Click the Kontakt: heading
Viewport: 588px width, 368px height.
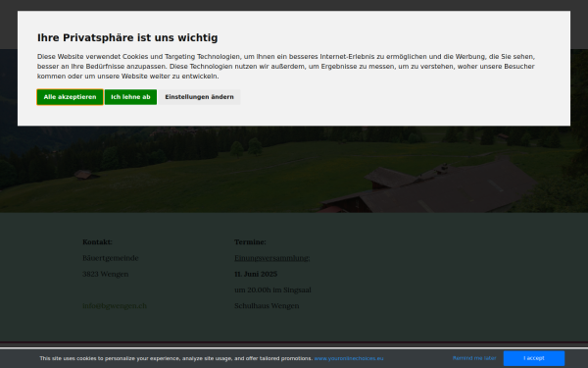(x=97, y=241)
